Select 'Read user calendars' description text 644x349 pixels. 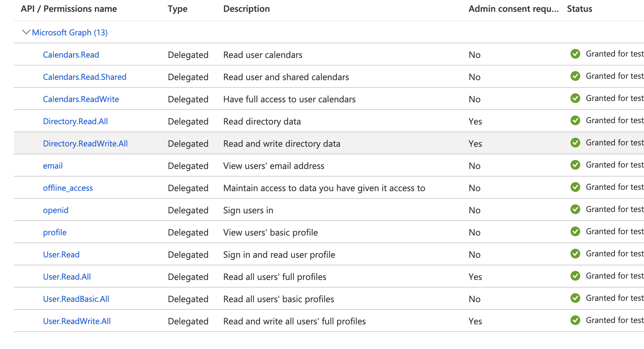tap(263, 55)
